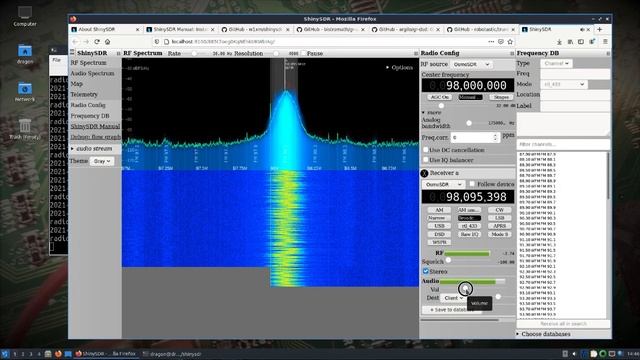The image size is (640, 360).
Task: Open a new browser tab
Action: (600, 29)
